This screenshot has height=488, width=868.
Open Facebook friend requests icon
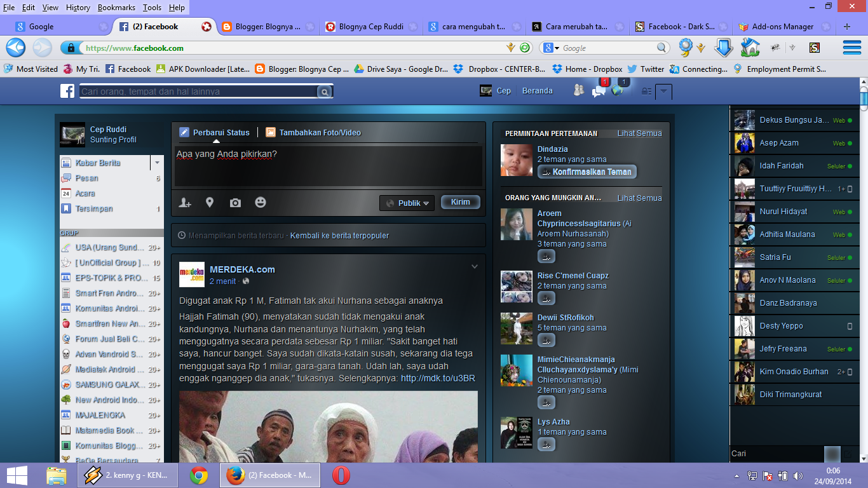pyautogui.click(x=578, y=90)
